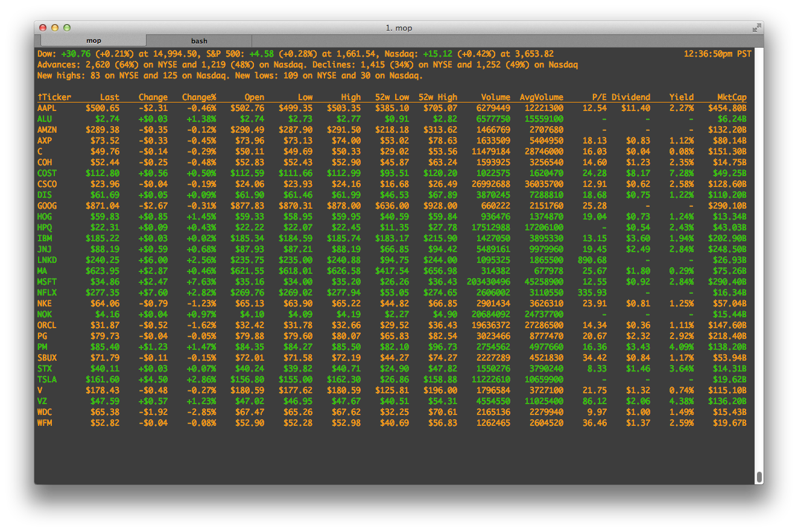The image size is (798, 532).
Task: Click the 12:36:50pm PST clock text
Action: coord(718,54)
